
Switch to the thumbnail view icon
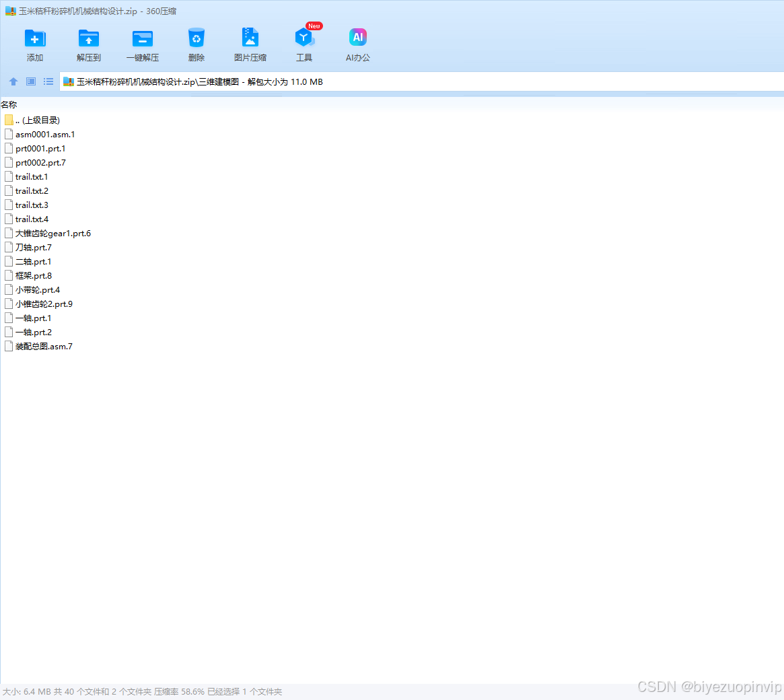click(31, 81)
